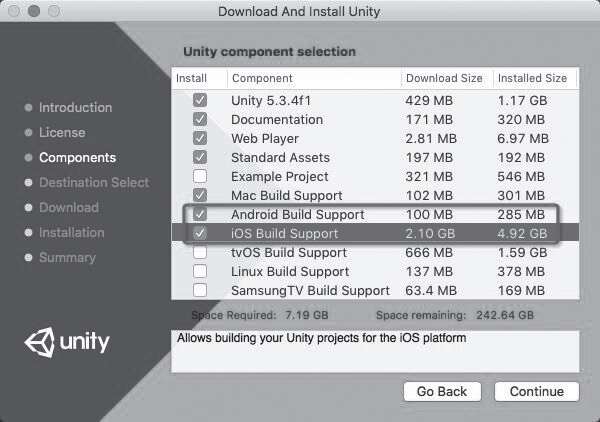Image resolution: width=600 pixels, height=422 pixels.
Task: Click the Continue button
Action: (x=536, y=391)
